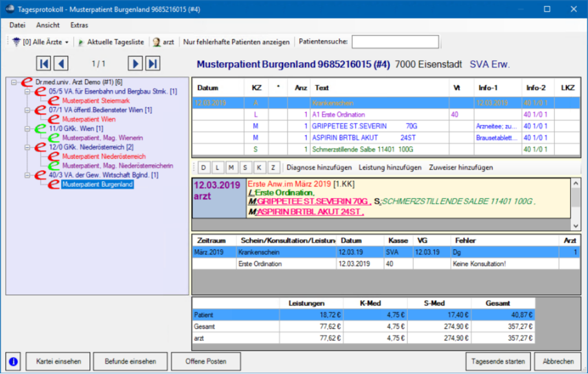Screen dimensions: 588x374
Task: Click the S toolbar button
Action: [245, 168]
